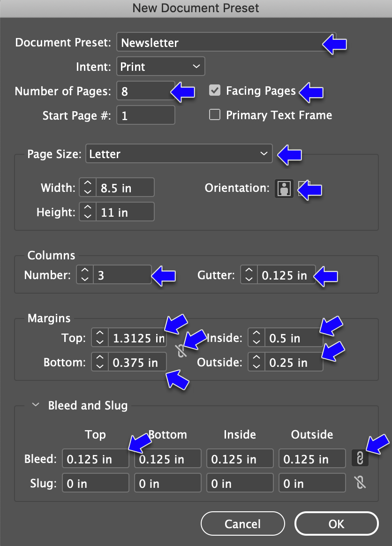Click the Outside margin value field
The image size is (392, 546).
[x=294, y=362]
